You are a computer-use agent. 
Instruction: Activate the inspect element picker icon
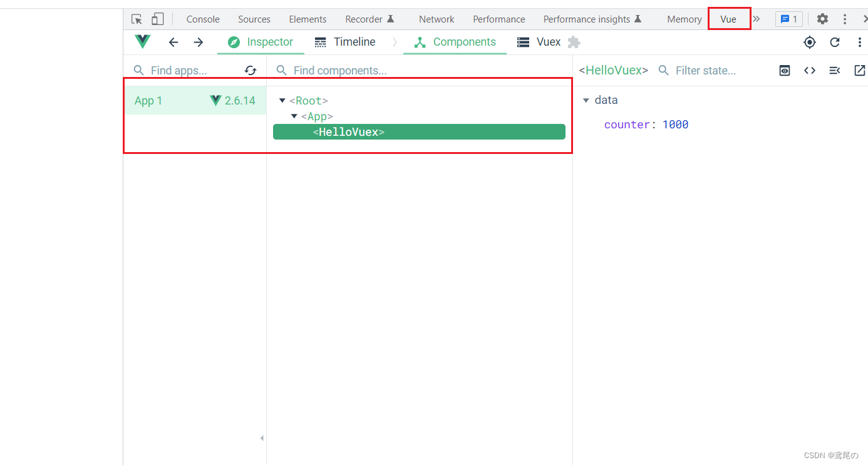pos(137,19)
